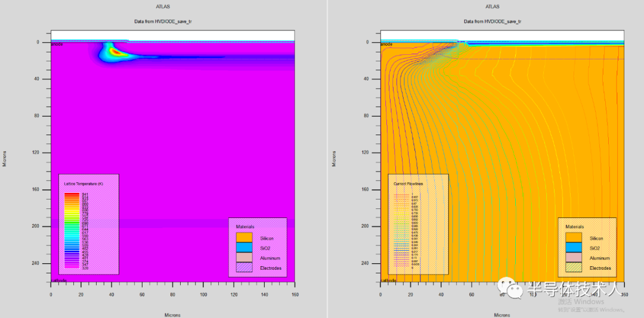Click x-axis tick label '20' of right plot
This screenshot has height=318, width=644.
411,295
